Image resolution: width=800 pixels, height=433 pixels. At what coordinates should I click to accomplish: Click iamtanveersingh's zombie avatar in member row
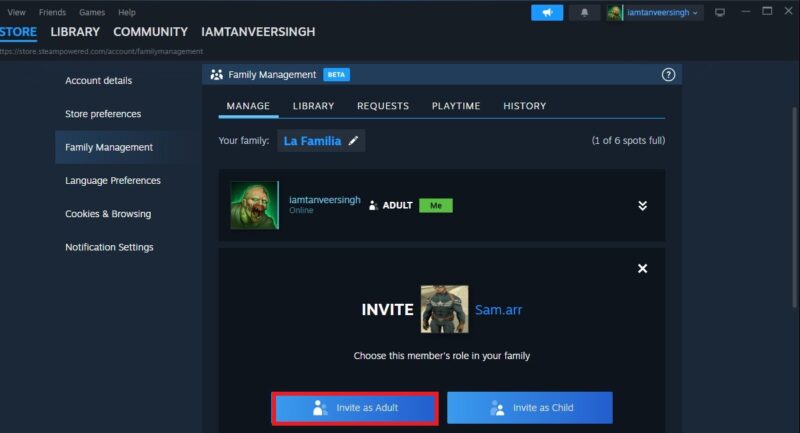255,205
